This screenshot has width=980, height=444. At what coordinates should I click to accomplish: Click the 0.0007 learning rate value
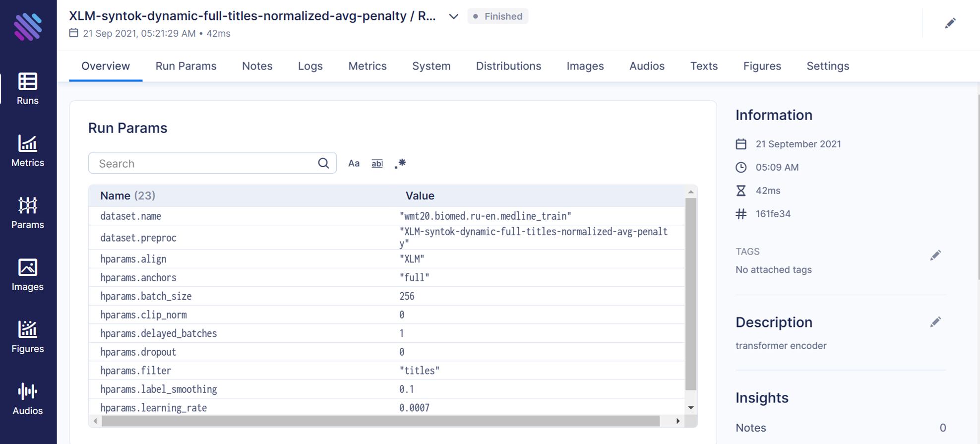[414, 408]
